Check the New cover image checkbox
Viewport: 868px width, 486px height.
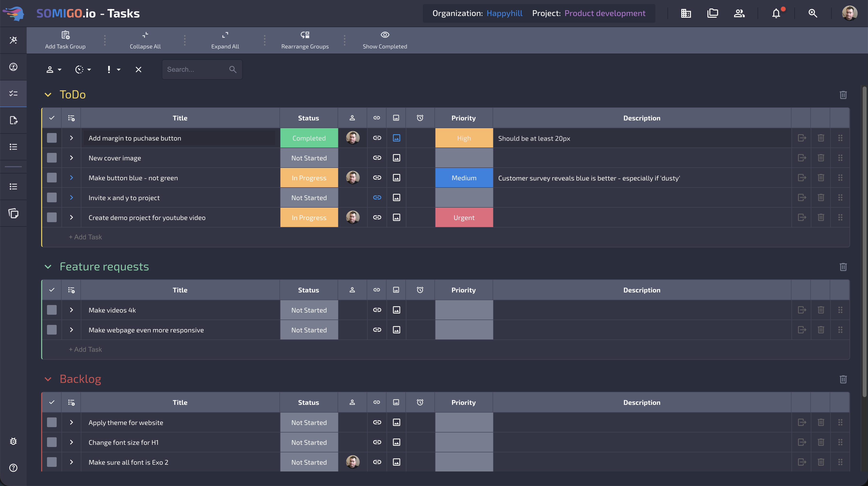[52, 158]
